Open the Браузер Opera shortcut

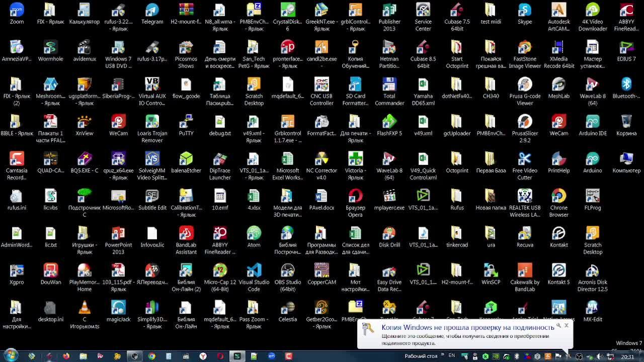pyautogui.click(x=355, y=203)
